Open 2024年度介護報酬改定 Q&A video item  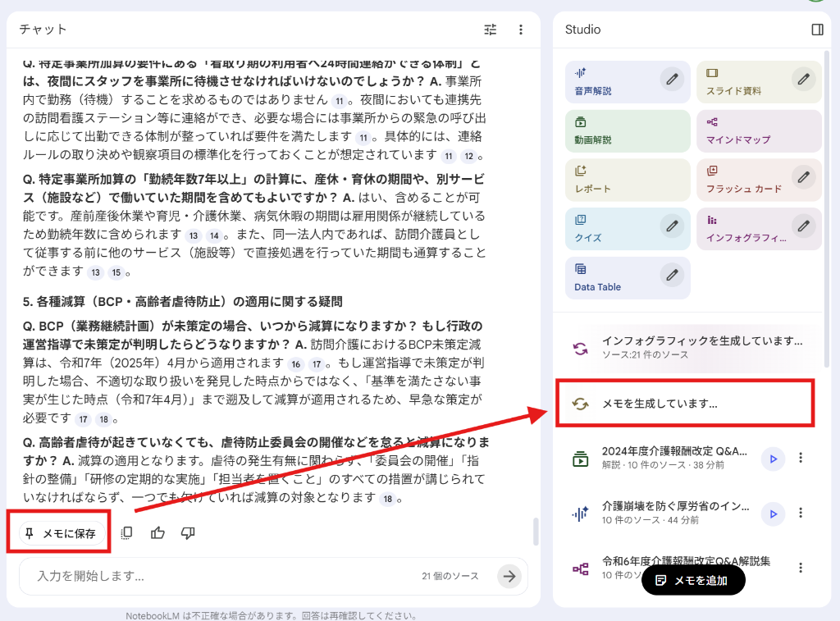pyautogui.click(x=674, y=458)
